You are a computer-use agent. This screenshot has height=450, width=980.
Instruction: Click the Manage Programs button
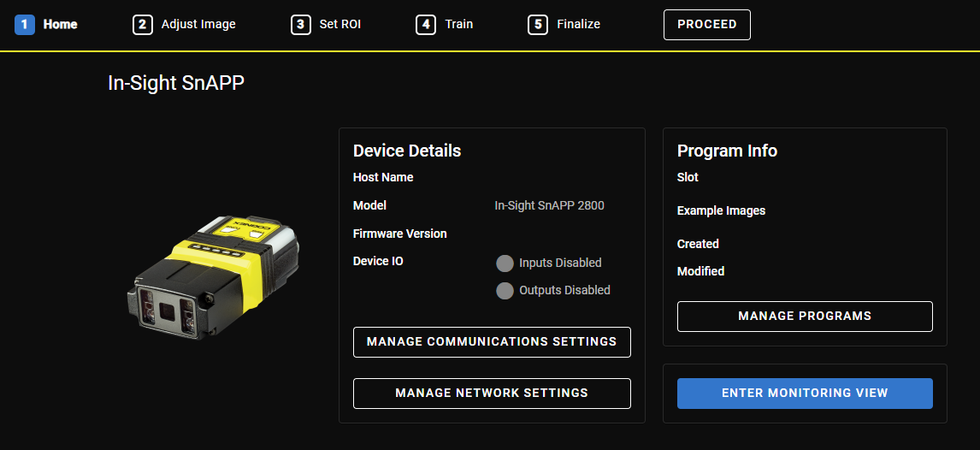[x=805, y=317]
